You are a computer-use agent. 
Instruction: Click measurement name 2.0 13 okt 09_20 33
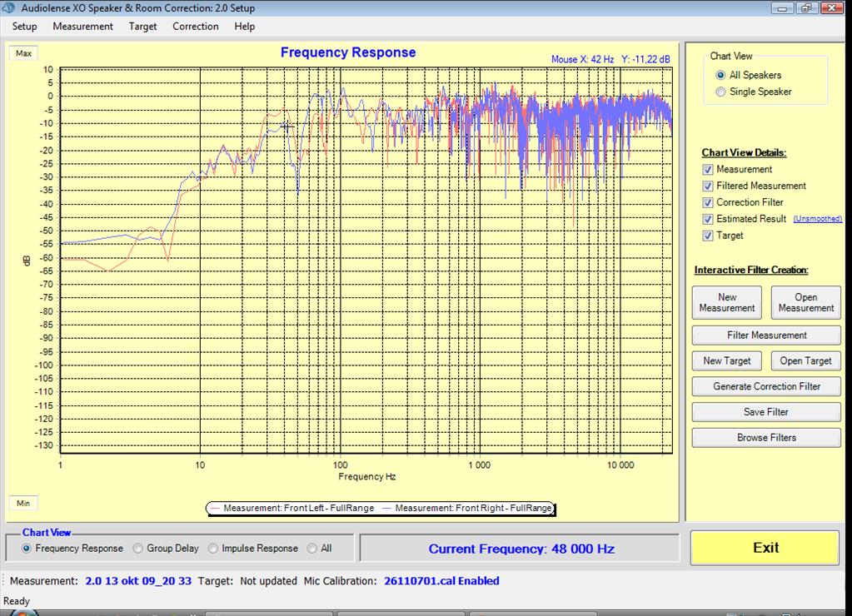(138, 581)
